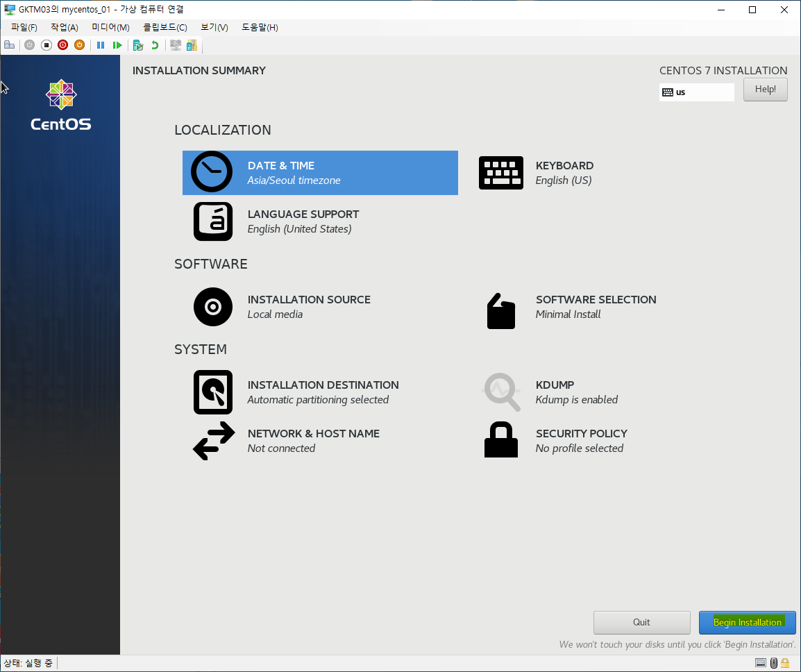The height and width of the screenshot is (672, 801).
Task: Click the "상태: 실행 중" status text
Action: (x=28, y=663)
